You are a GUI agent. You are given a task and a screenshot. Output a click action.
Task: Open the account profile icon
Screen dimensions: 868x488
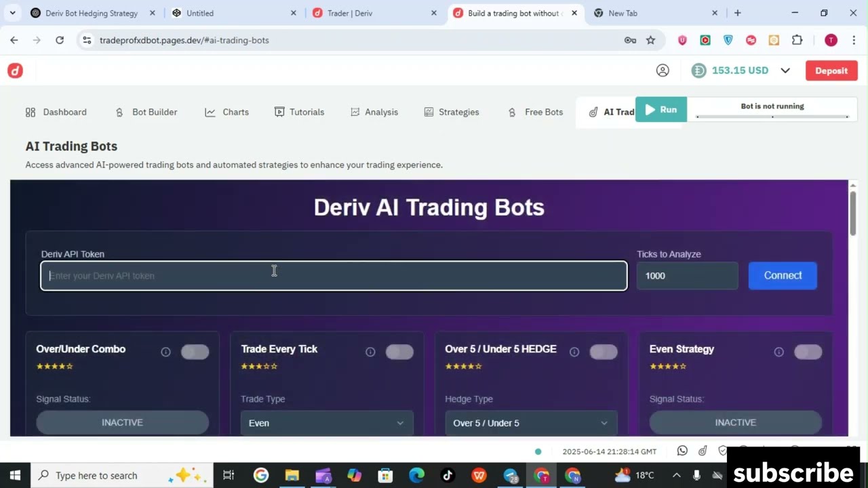(x=663, y=70)
